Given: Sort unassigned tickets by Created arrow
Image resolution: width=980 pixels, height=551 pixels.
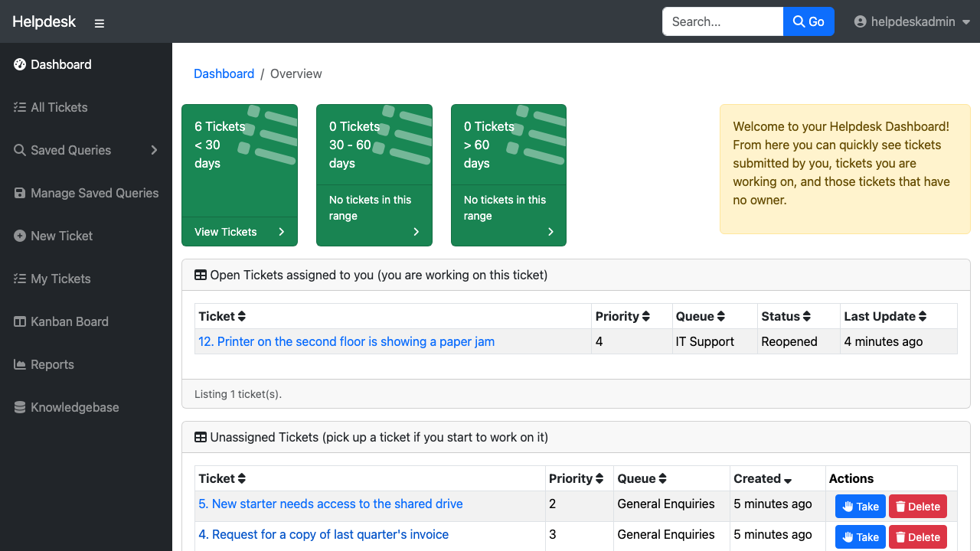Looking at the screenshot, I should pos(789,480).
